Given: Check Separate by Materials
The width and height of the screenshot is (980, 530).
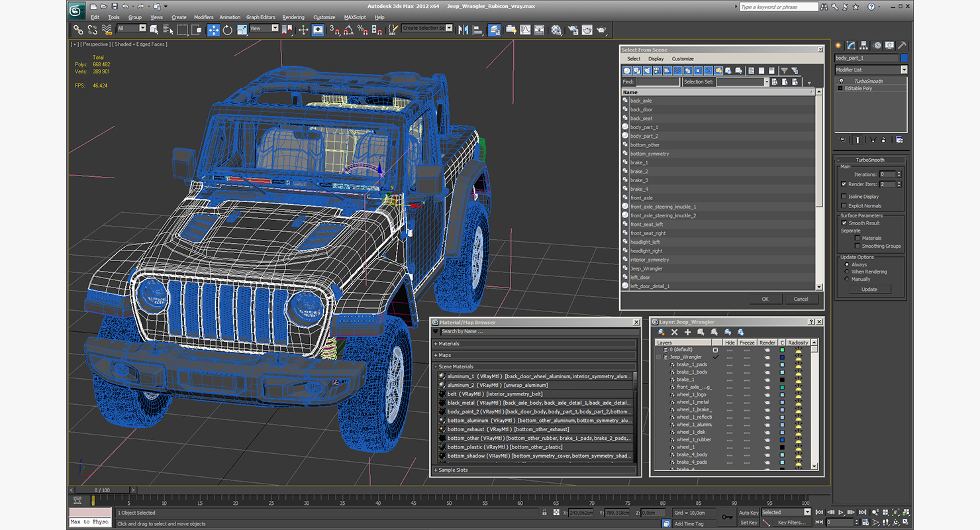Looking at the screenshot, I should tap(857, 238).
